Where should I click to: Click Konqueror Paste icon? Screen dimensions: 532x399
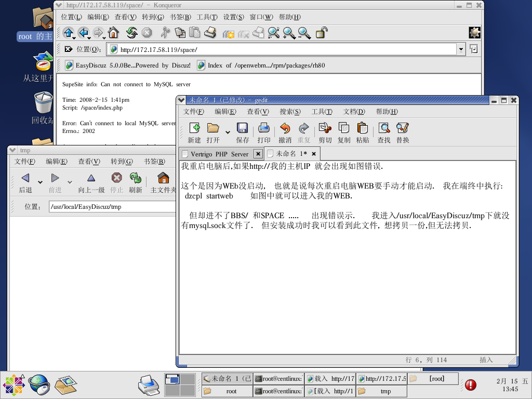coord(195,33)
